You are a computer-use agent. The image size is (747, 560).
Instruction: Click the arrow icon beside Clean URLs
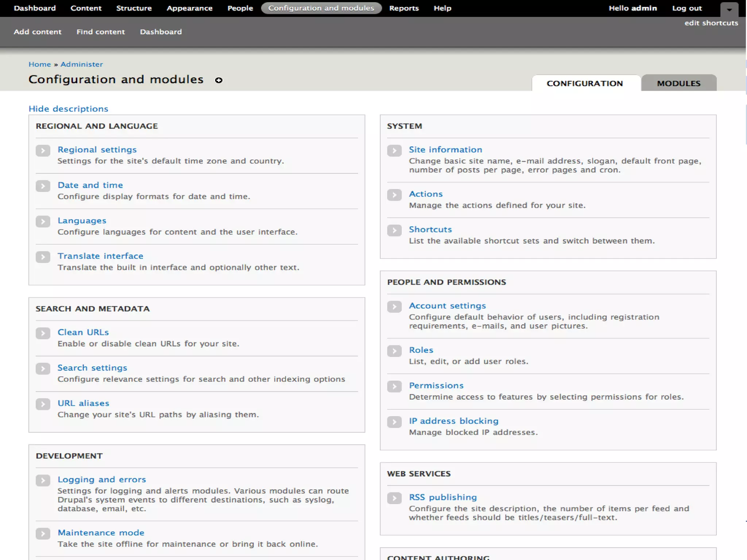[x=43, y=333]
